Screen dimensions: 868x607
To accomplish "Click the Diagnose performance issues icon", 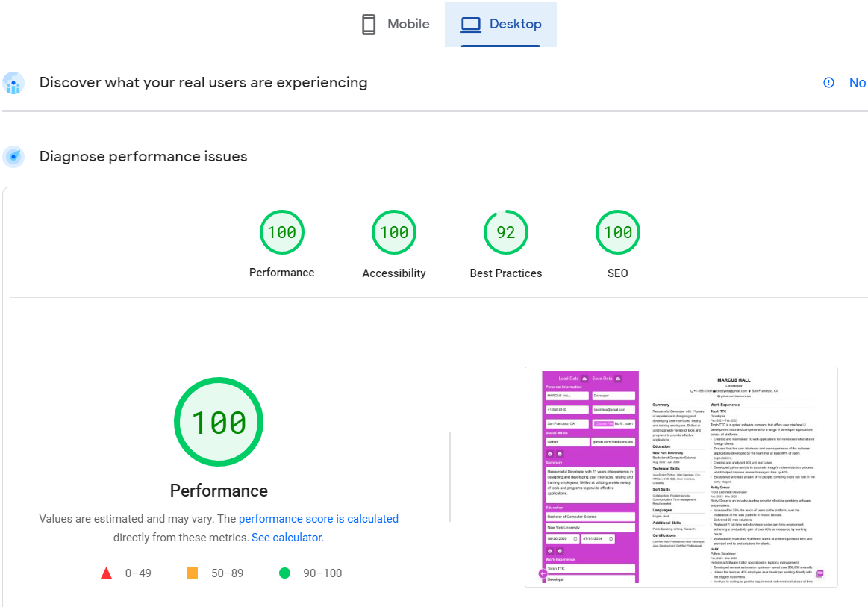I will click(x=13, y=157).
